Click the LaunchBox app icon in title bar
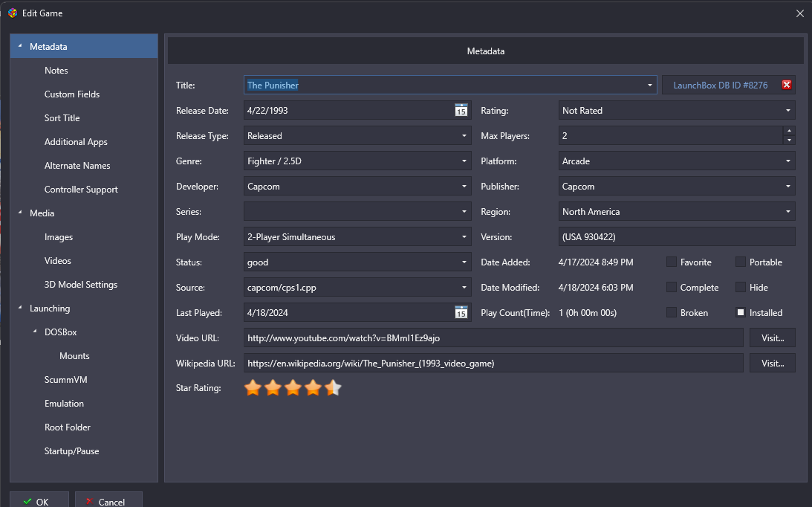This screenshot has width=812, height=507. (x=13, y=13)
